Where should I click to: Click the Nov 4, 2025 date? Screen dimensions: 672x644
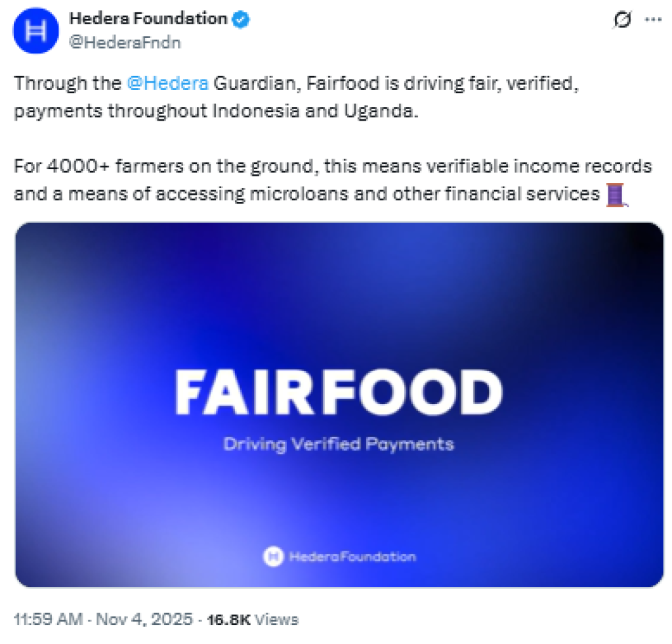click(x=144, y=619)
